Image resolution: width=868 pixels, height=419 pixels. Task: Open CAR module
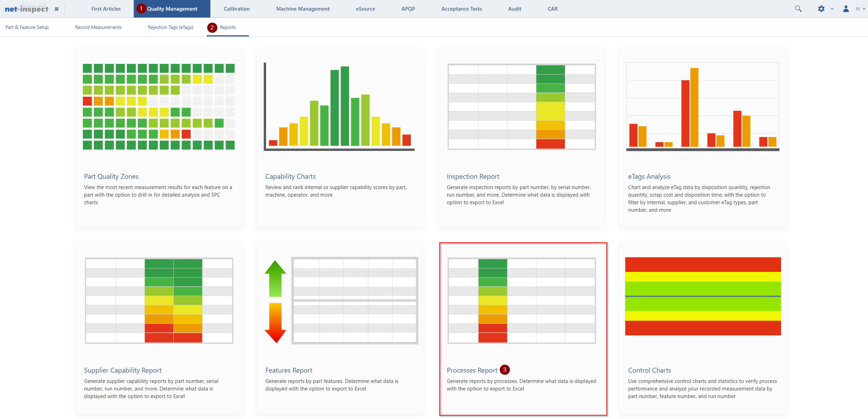[x=552, y=9]
